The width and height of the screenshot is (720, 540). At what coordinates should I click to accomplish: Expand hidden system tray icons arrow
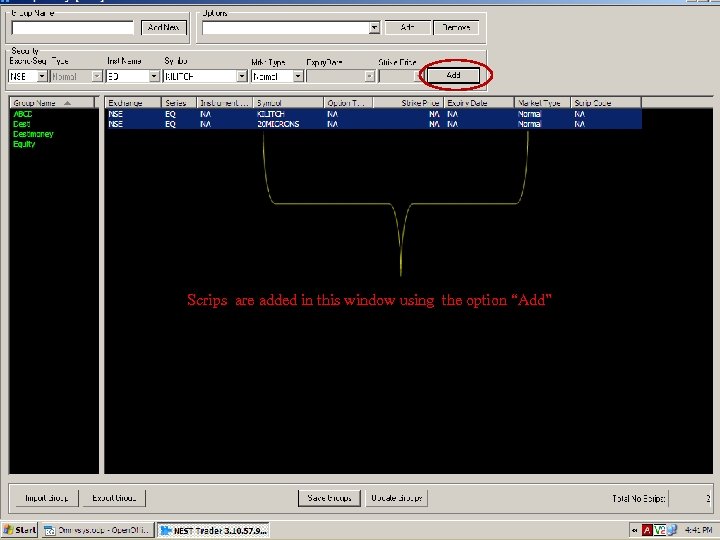pos(635,530)
